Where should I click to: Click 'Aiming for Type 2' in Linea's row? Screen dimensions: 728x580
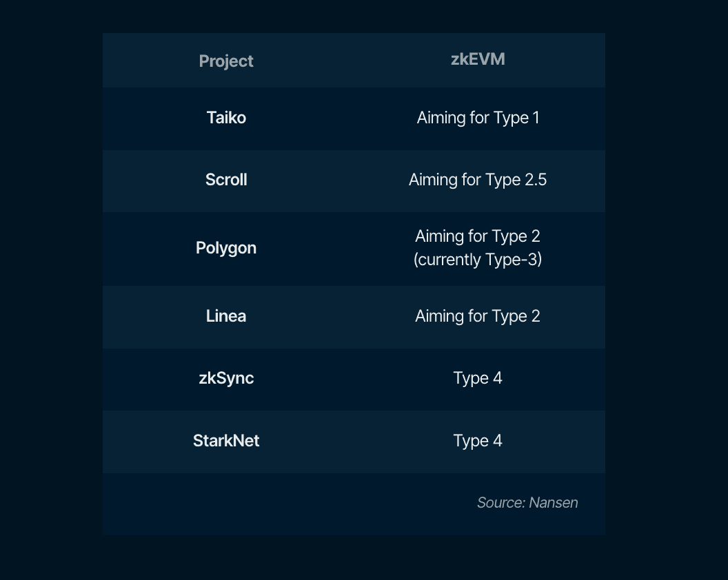478,316
